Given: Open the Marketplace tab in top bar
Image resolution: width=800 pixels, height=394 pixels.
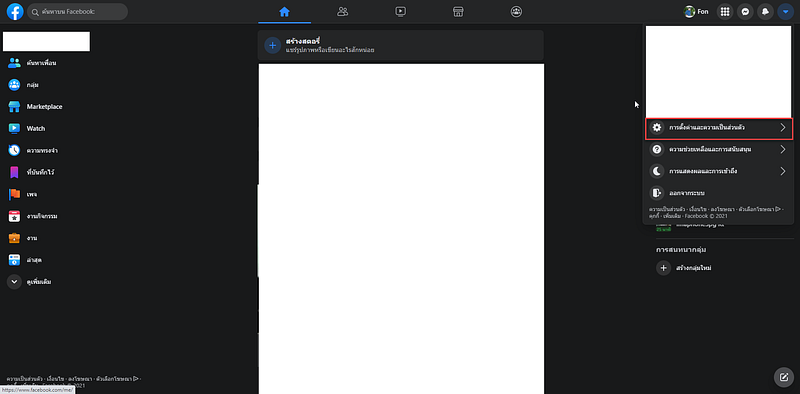Looking at the screenshot, I should 458,11.
